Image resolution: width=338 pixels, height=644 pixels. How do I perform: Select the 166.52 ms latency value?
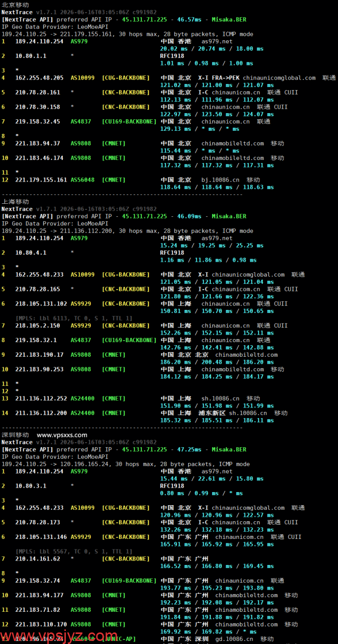tap(176, 566)
